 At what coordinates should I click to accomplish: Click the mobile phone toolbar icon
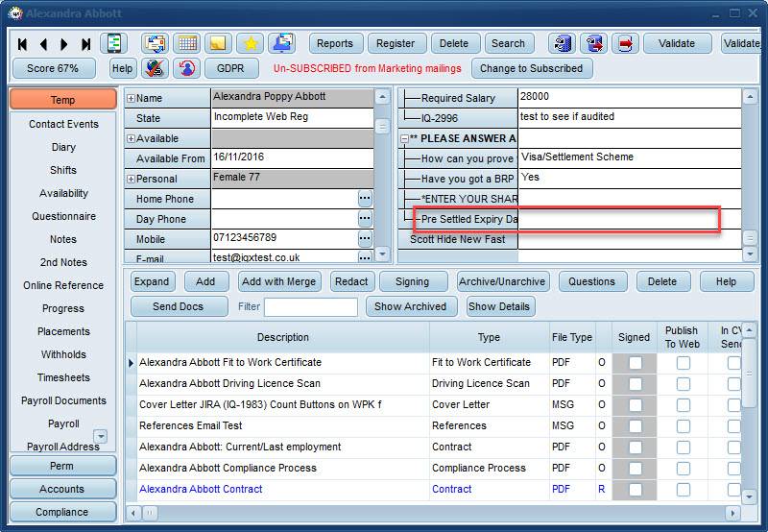114,43
